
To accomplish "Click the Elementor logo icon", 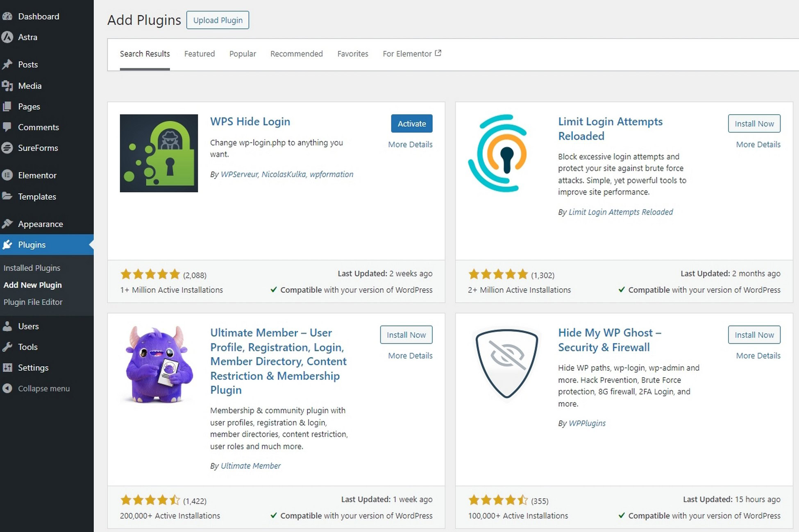I will click(7, 175).
